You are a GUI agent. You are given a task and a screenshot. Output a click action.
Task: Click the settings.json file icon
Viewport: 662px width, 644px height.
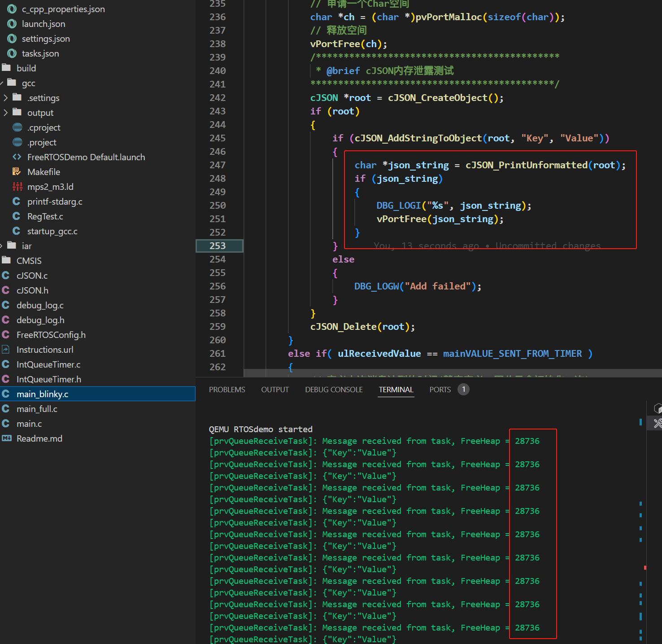pyautogui.click(x=12, y=39)
